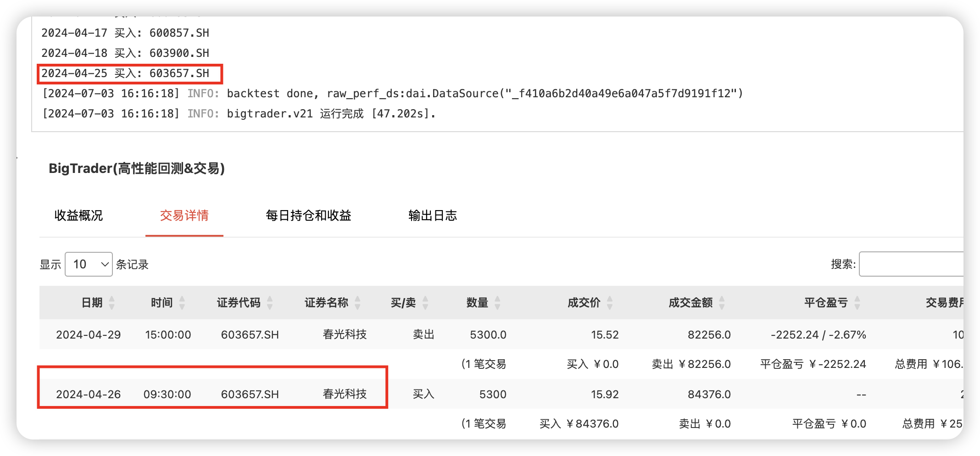Sort by 平仓盈亏 with its arrow icon

[857, 303]
